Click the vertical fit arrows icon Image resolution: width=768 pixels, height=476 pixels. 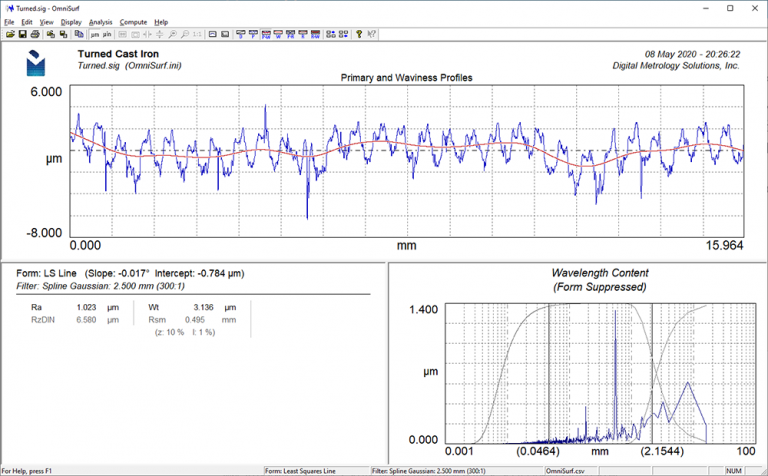pyautogui.click(x=160, y=34)
